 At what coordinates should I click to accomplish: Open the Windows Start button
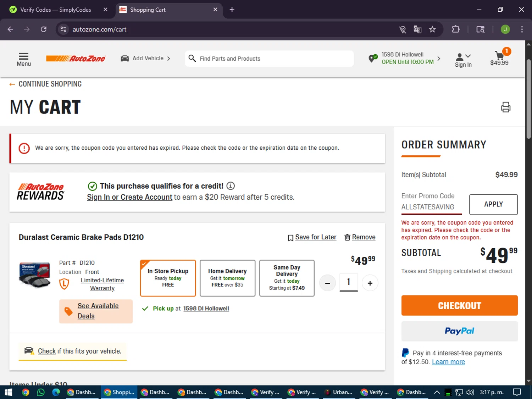coord(9,392)
